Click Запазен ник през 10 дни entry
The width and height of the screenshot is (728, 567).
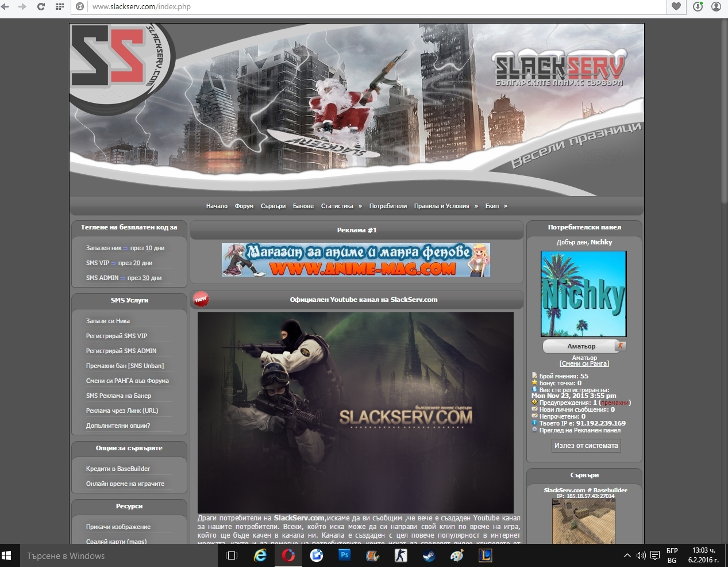125,248
